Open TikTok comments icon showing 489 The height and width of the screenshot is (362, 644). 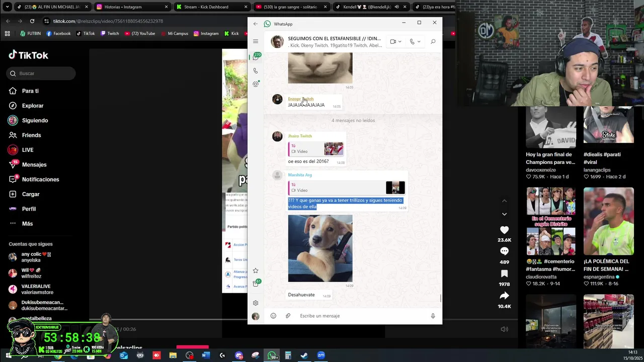click(504, 251)
